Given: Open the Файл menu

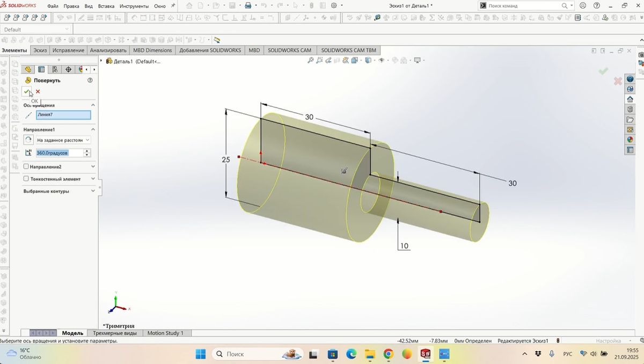Looking at the screenshot, I should coord(53,6).
